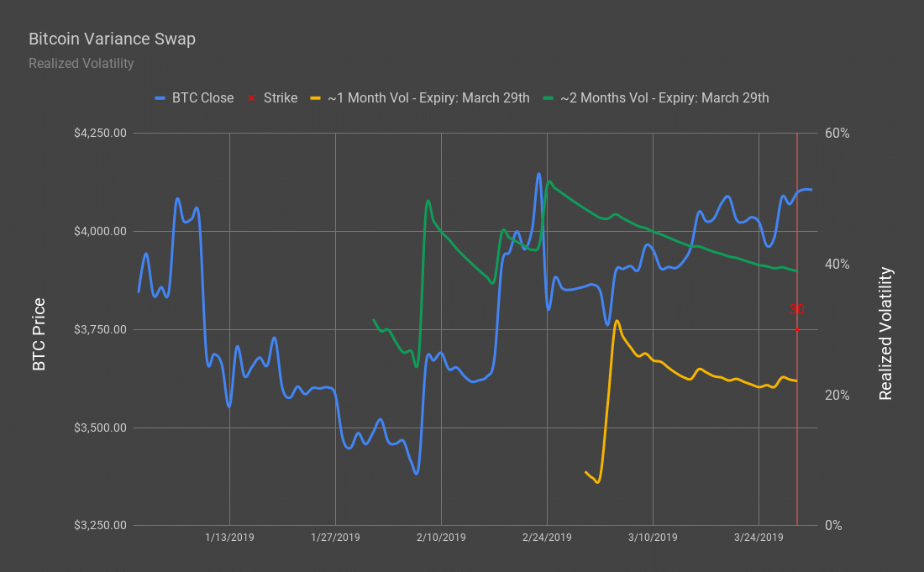Screen dimensions: 924x572
Task: Click the blue line's highest peak near 2/23
Action: 538,174
